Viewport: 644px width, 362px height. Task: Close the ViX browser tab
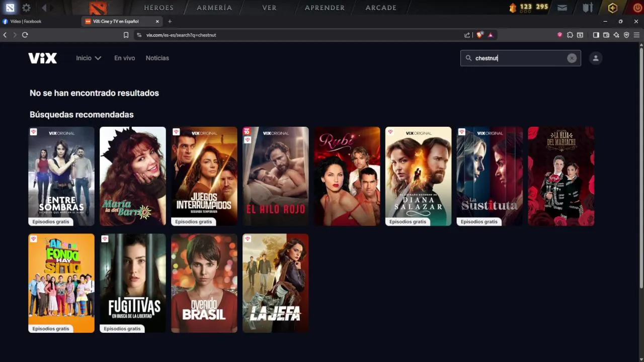pos(157,22)
